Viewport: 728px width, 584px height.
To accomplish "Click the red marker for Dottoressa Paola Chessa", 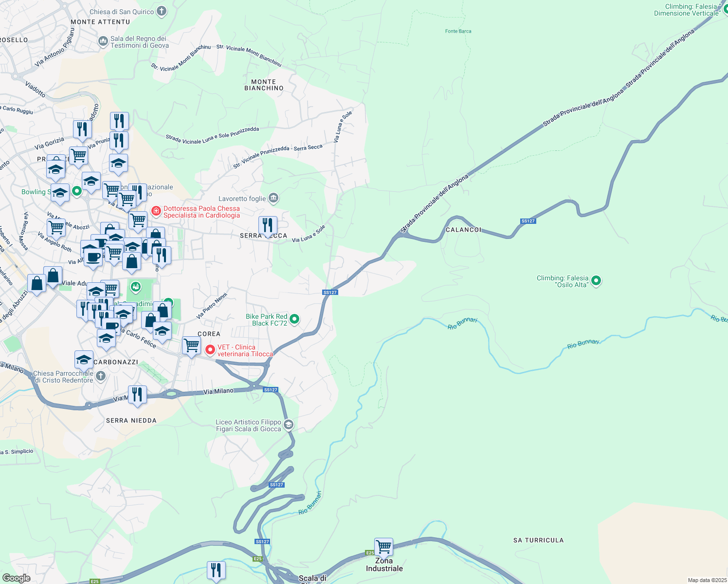I will pyautogui.click(x=156, y=211).
